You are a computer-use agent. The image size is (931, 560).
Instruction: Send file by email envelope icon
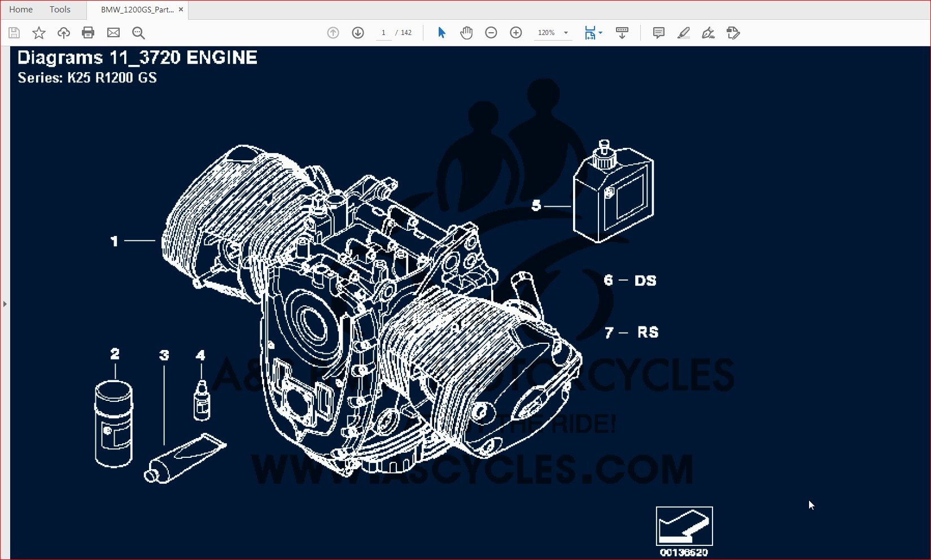point(113,33)
